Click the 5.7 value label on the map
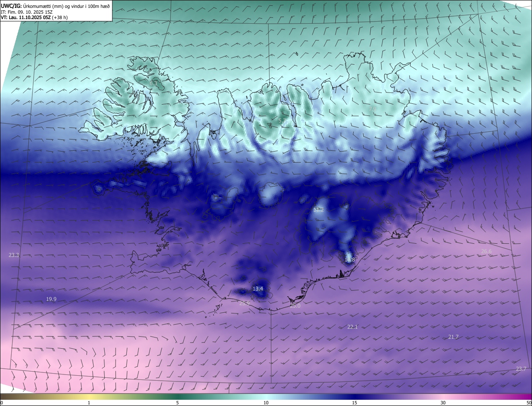Viewport: 532px width, 406px height. coord(282,121)
